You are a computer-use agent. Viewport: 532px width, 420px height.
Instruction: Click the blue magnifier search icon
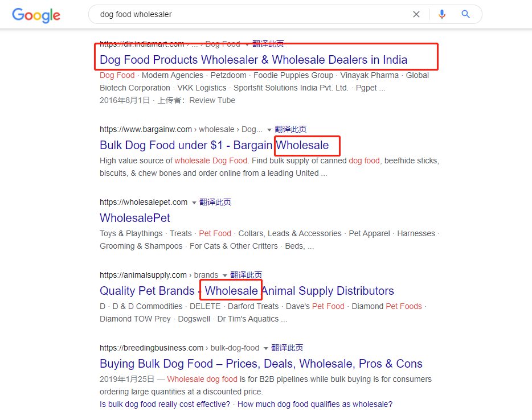pos(466,14)
